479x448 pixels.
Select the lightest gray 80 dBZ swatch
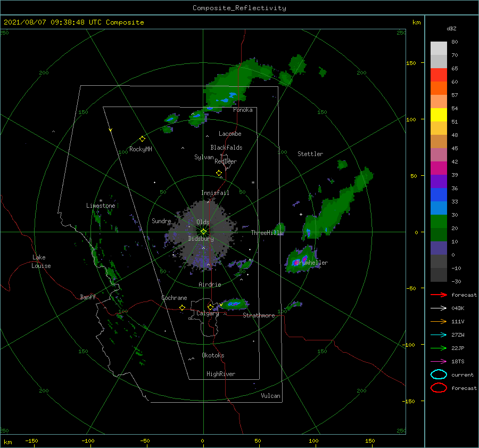(x=439, y=48)
